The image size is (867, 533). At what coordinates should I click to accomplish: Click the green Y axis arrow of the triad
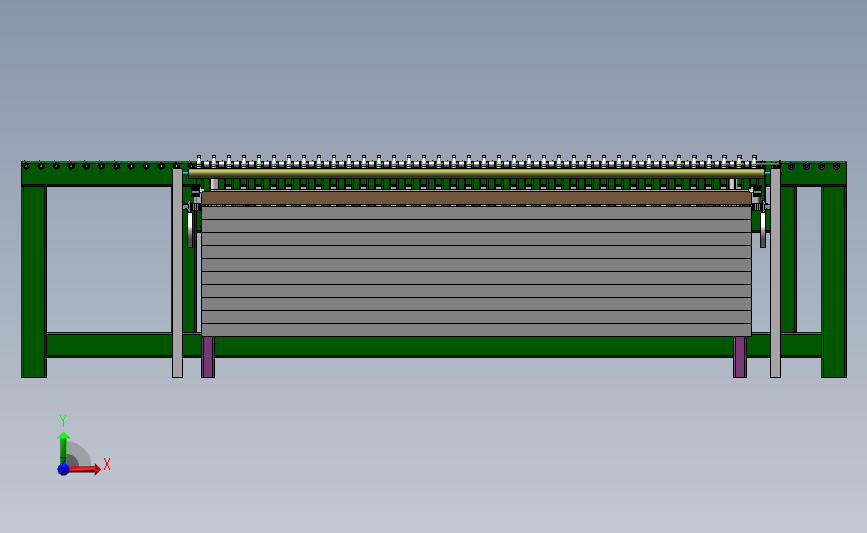(63, 448)
